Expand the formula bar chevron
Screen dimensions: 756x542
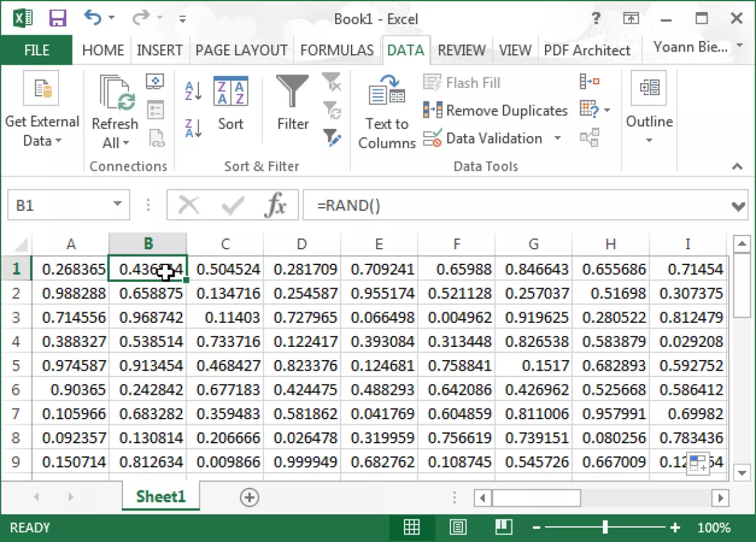click(738, 206)
